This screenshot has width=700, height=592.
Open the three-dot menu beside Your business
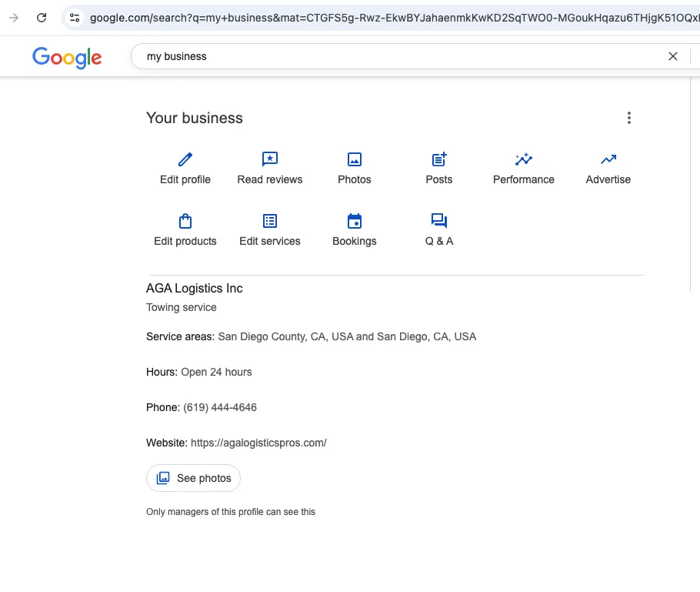click(x=629, y=118)
